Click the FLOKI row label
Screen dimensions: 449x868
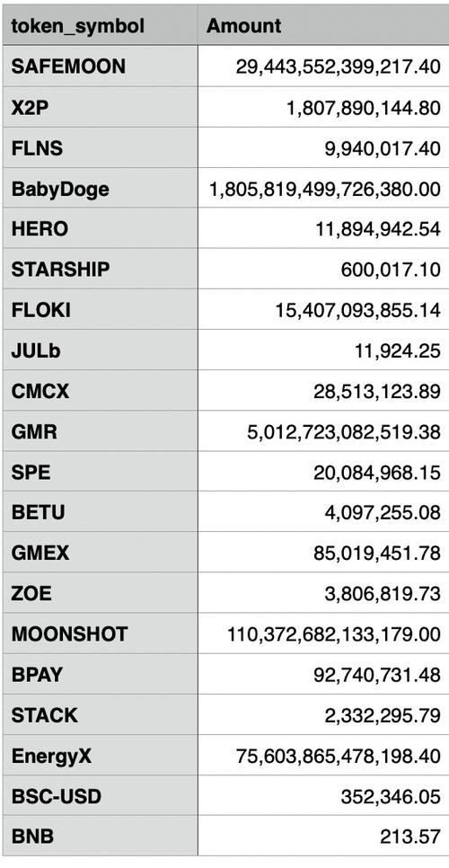[x=100, y=309]
